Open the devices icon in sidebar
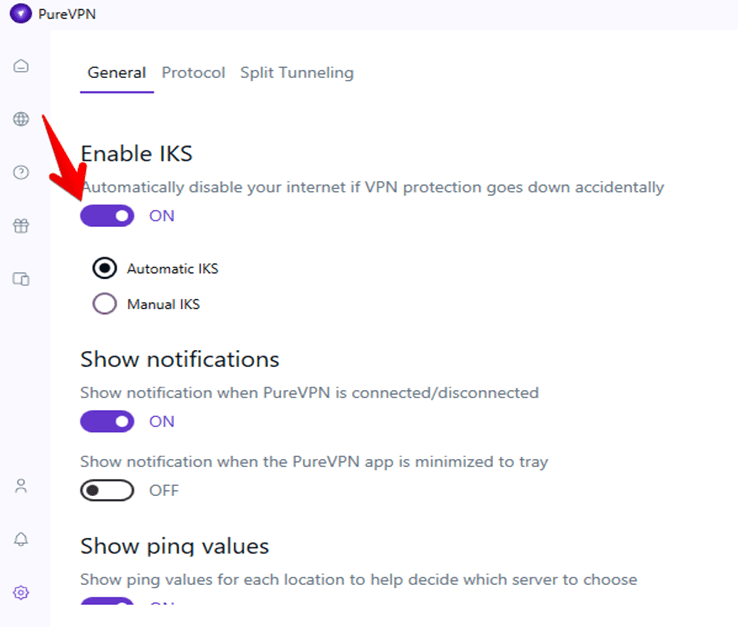Image resolution: width=738 pixels, height=627 pixels. [x=21, y=279]
